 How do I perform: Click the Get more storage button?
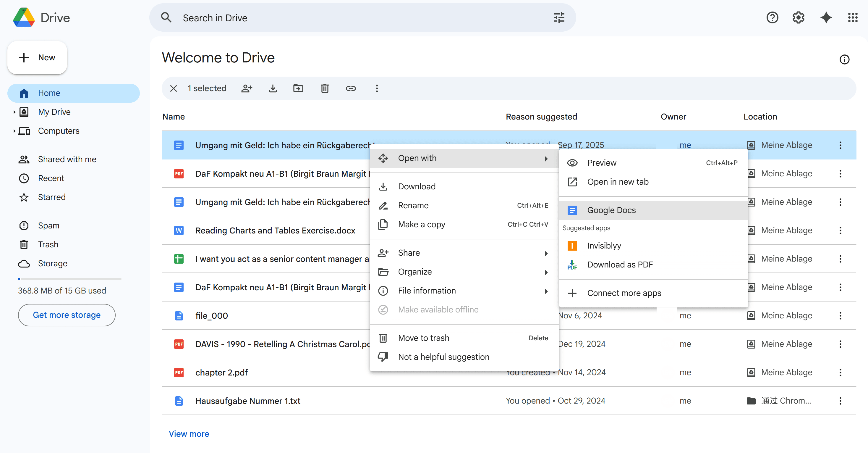[x=67, y=315]
